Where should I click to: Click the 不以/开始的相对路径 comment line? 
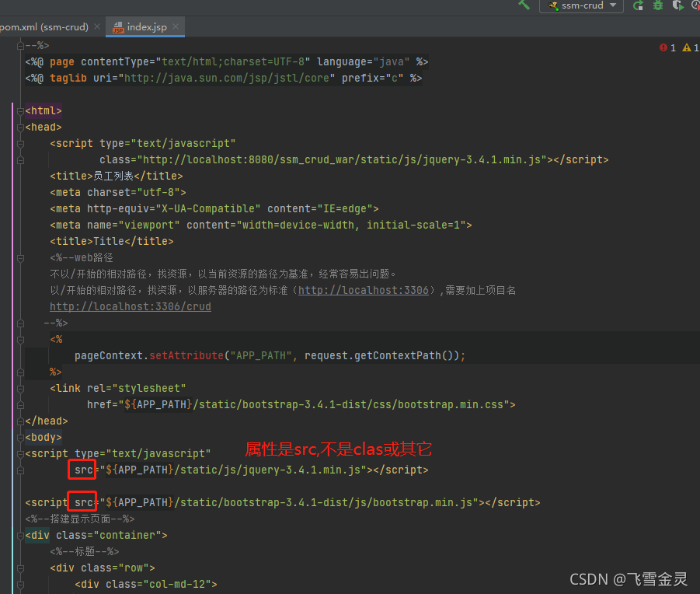coord(223,274)
